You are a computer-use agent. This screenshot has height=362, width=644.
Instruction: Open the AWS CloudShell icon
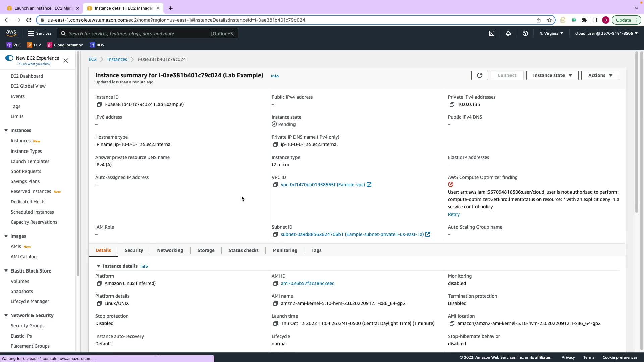coord(491,33)
